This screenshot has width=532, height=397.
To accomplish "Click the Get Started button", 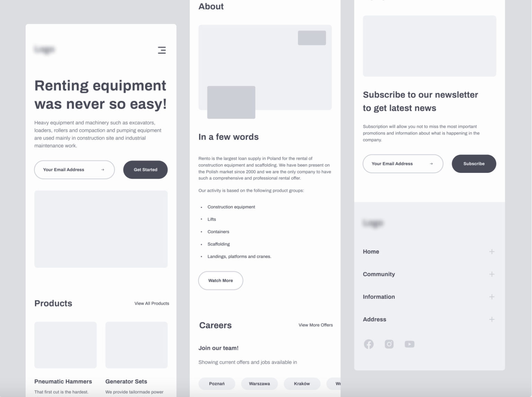I will point(145,170).
